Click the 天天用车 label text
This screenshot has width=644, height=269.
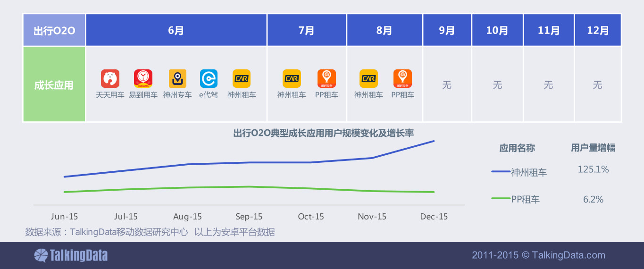110,95
